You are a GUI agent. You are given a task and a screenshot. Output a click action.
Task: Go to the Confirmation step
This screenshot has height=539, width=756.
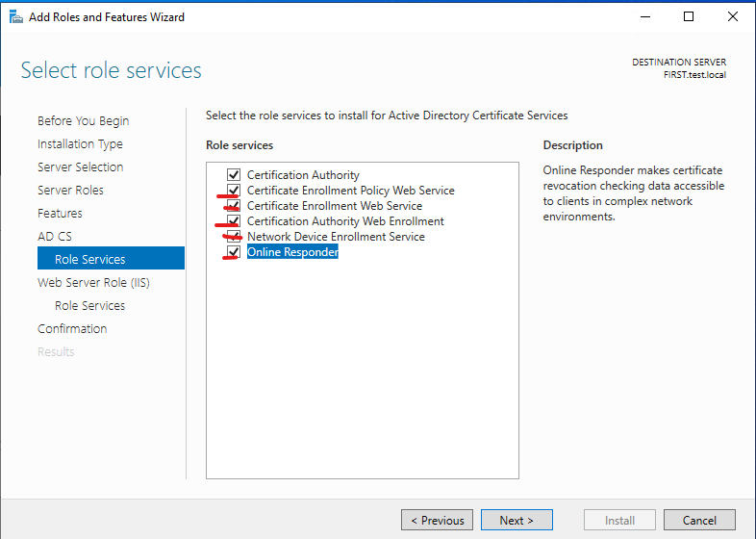pyautogui.click(x=72, y=328)
